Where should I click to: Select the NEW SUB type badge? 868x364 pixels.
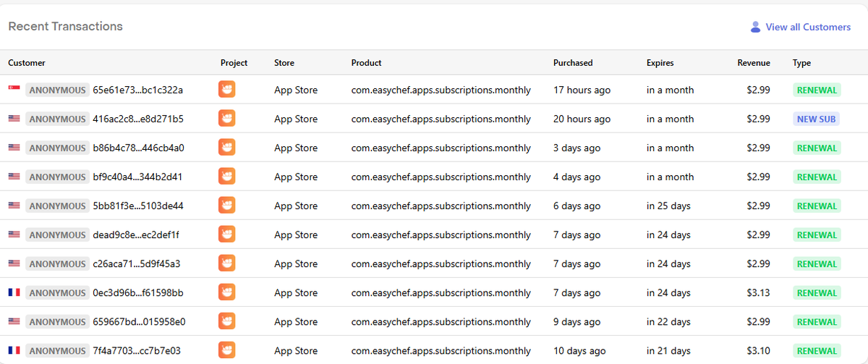(x=816, y=119)
